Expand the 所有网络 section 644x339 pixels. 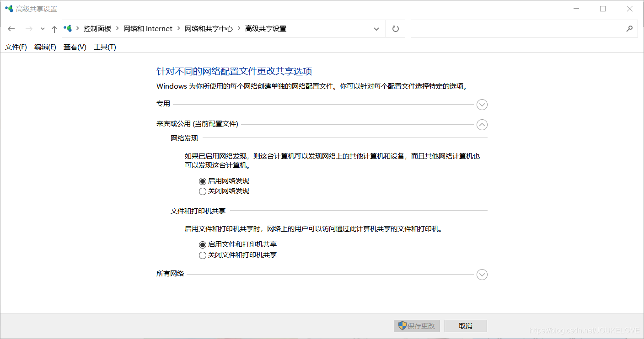coord(482,275)
